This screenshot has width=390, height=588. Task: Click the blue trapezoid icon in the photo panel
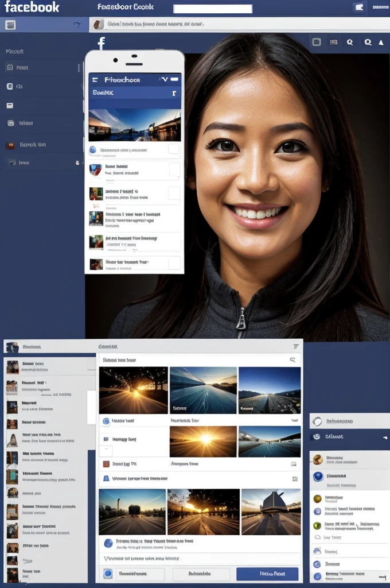pos(107,478)
